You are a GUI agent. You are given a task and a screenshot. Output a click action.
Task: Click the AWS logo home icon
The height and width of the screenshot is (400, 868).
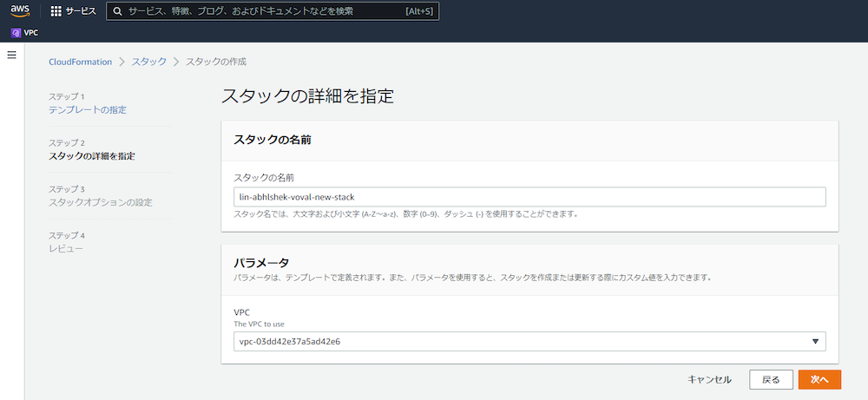point(20,11)
